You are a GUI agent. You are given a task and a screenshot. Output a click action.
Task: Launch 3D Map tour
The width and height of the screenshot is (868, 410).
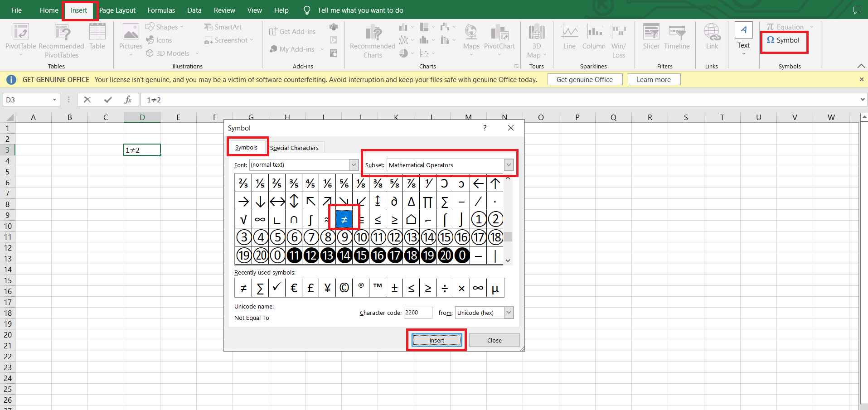pyautogui.click(x=537, y=41)
